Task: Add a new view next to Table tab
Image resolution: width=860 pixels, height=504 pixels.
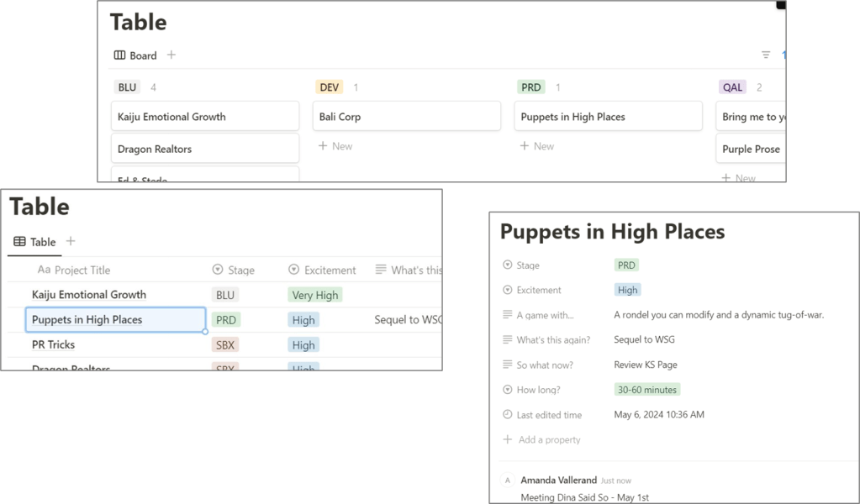Action: point(71,242)
